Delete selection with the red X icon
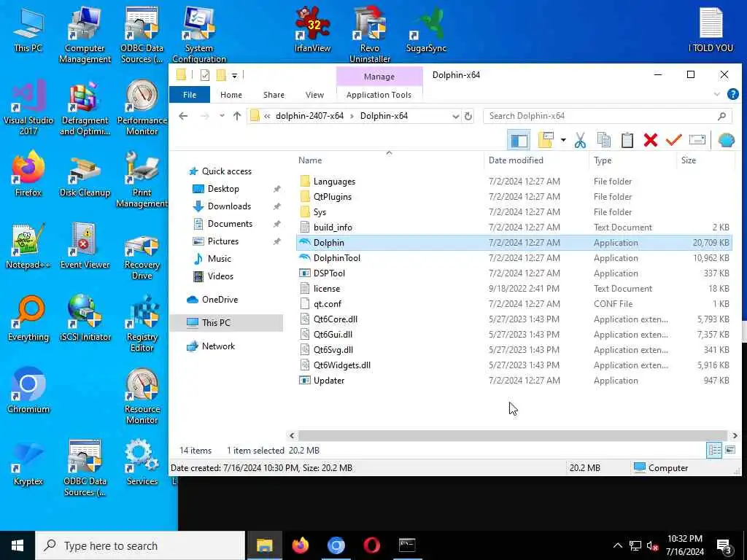 (650, 140)
